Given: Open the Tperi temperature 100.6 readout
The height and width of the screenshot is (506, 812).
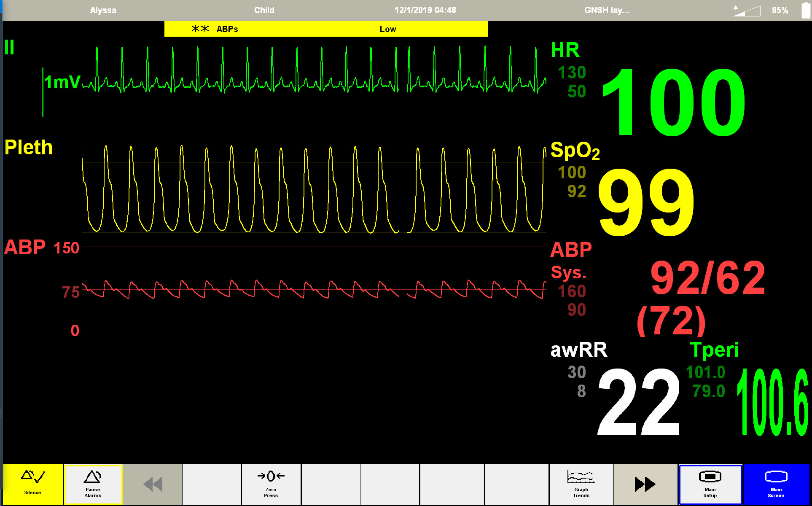Looking at the screenshot, I should point(772,401).
